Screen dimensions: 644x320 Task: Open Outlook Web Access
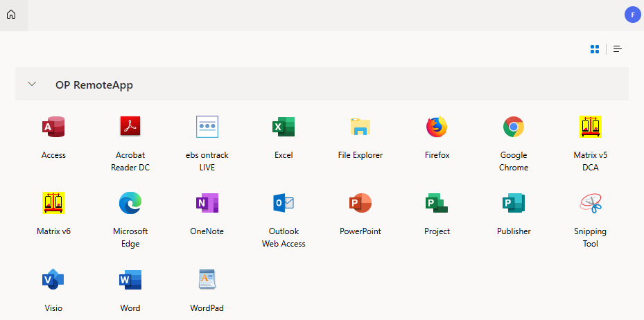click(284, 203)
